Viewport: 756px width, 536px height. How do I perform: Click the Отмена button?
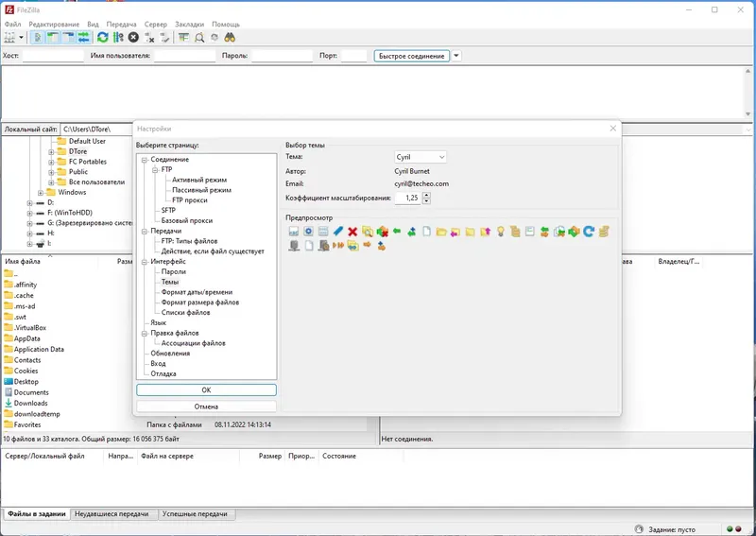point(206,406)
